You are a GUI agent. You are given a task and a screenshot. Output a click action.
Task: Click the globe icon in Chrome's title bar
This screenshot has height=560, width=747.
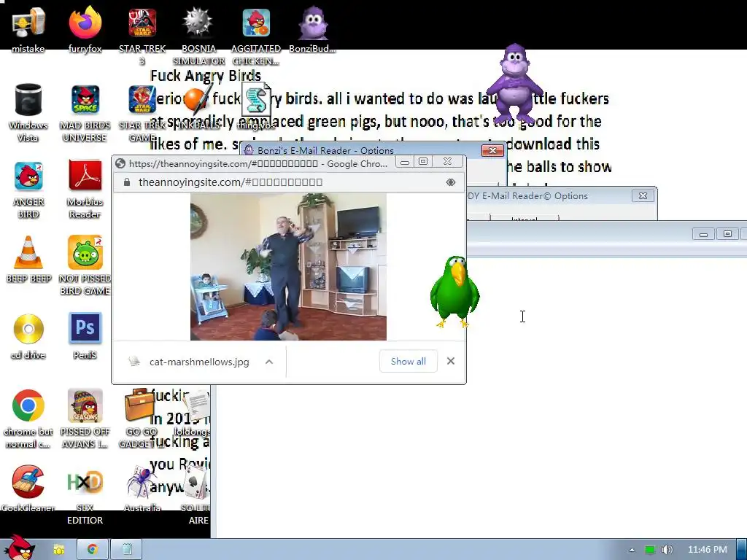coord(120,163)
